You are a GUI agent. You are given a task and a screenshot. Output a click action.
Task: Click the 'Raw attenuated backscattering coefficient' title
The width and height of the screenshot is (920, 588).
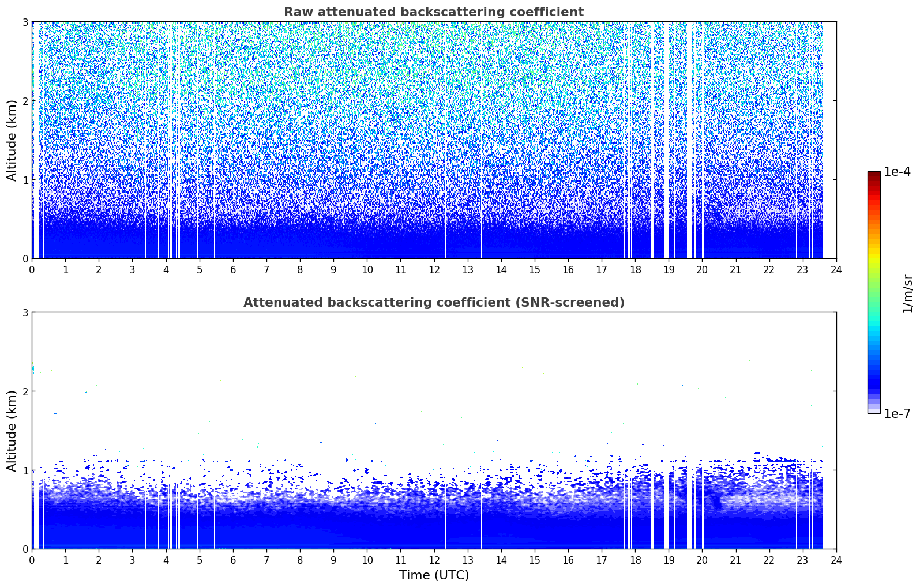pos(434,12)
